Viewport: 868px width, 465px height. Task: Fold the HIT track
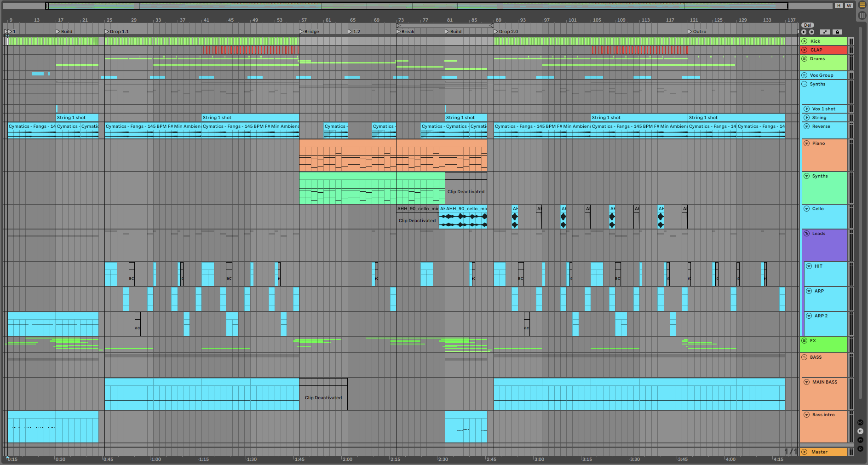[x=809, y=266]
